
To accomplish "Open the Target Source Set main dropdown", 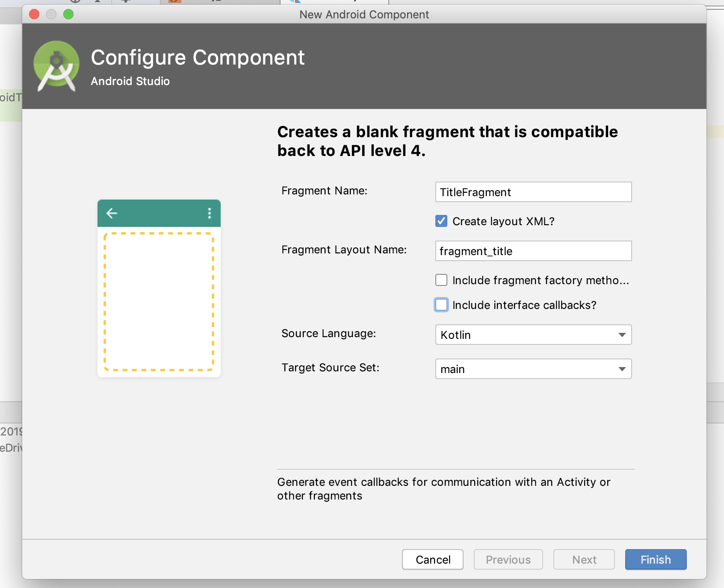I will click(x=533, y=369).
